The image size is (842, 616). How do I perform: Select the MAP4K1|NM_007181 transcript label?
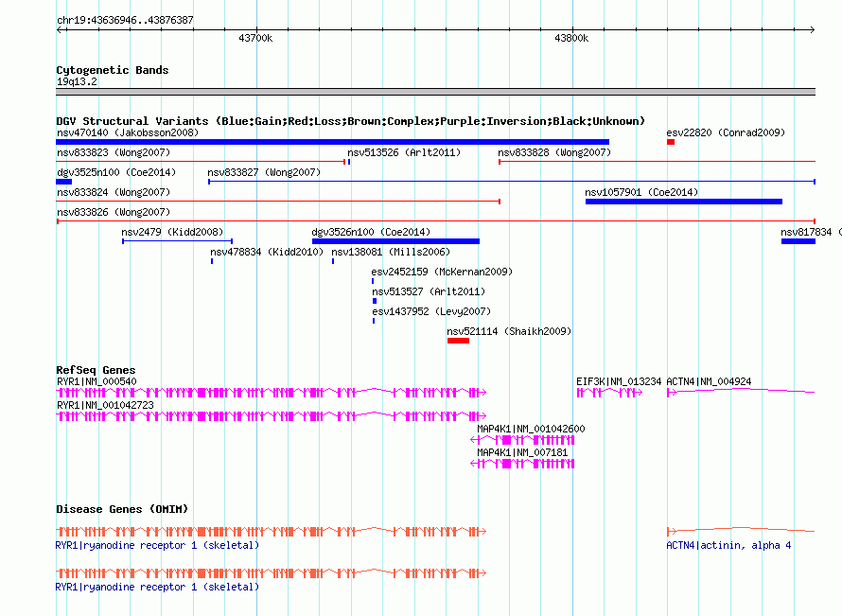point(522,452)
